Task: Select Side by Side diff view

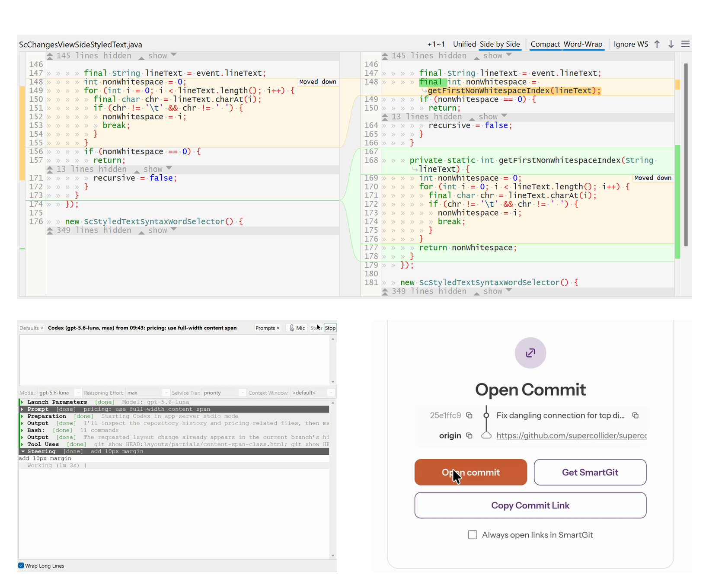Action: (x=500, y=44)
